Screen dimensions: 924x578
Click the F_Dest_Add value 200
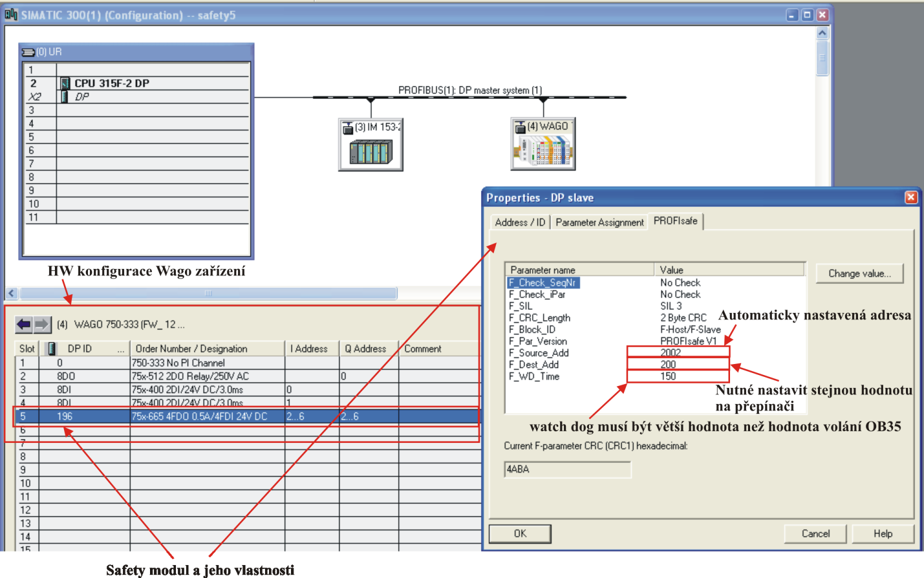coord(668,364)
